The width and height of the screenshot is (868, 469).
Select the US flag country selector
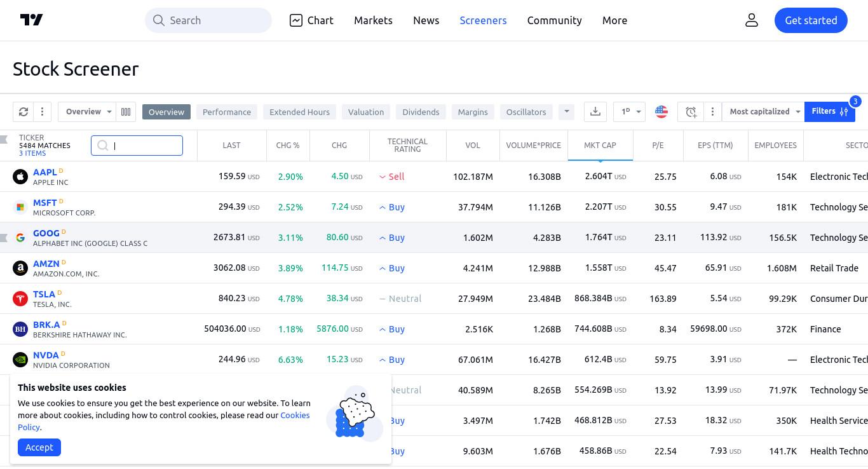coord(661,112)
